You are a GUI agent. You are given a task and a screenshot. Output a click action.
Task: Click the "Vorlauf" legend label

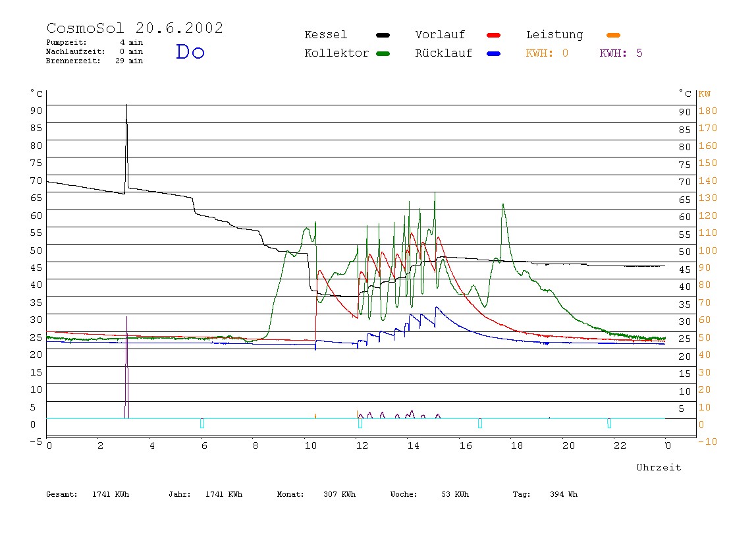click(x=440, y=35)
